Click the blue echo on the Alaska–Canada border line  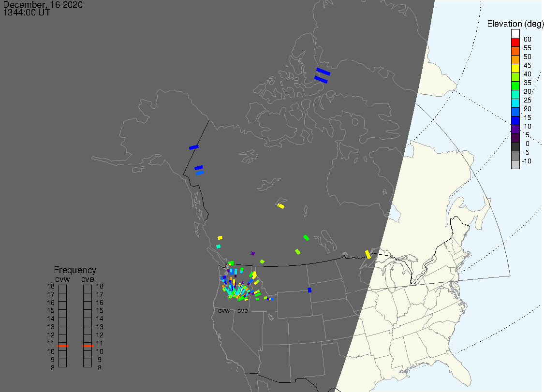(x=193, y=147)
